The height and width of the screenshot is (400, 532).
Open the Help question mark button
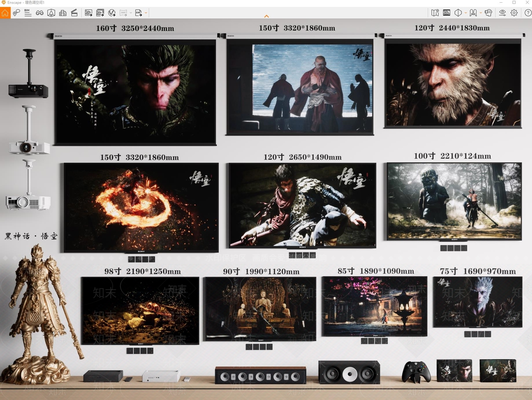pyautogui.click(x=528, y=13)
